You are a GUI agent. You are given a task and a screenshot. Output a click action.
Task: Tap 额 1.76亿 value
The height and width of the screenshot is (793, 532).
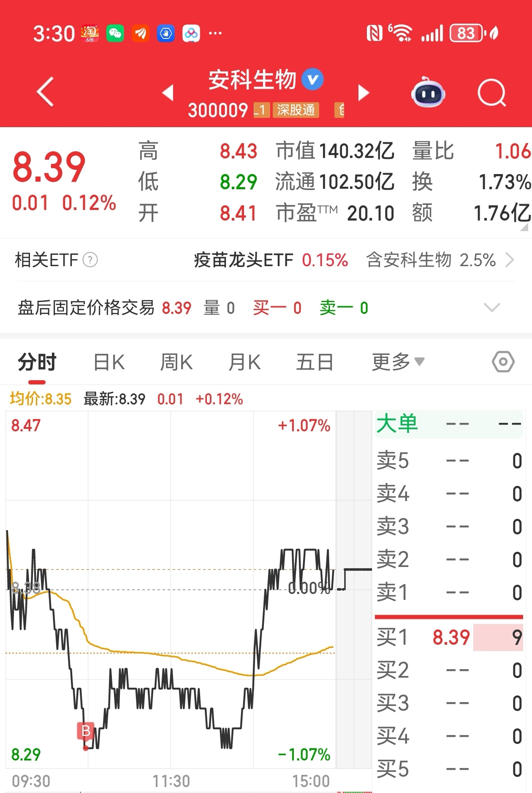click(x=471, y=213)
